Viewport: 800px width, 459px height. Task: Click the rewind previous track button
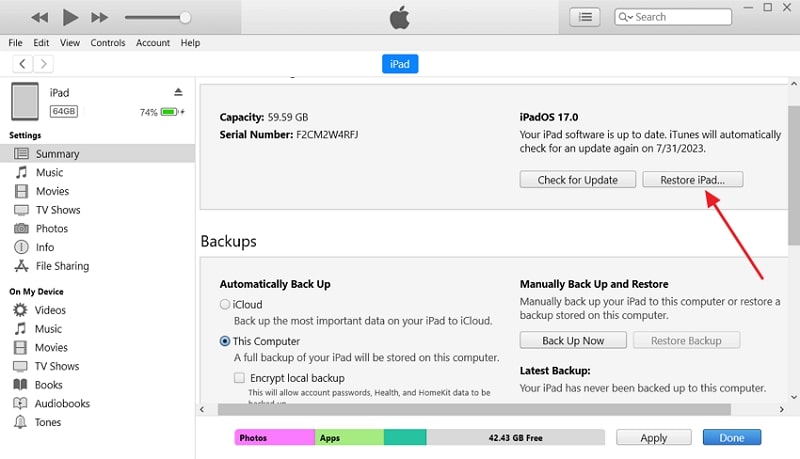[40, 17]
